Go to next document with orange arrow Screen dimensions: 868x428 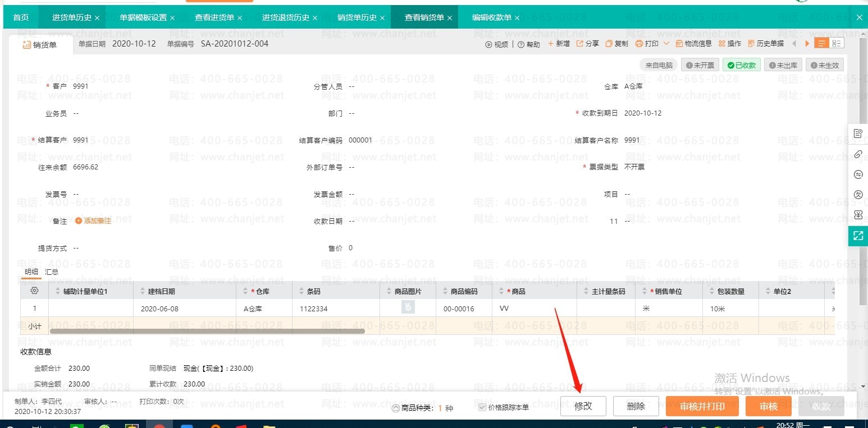pos(807,44)
